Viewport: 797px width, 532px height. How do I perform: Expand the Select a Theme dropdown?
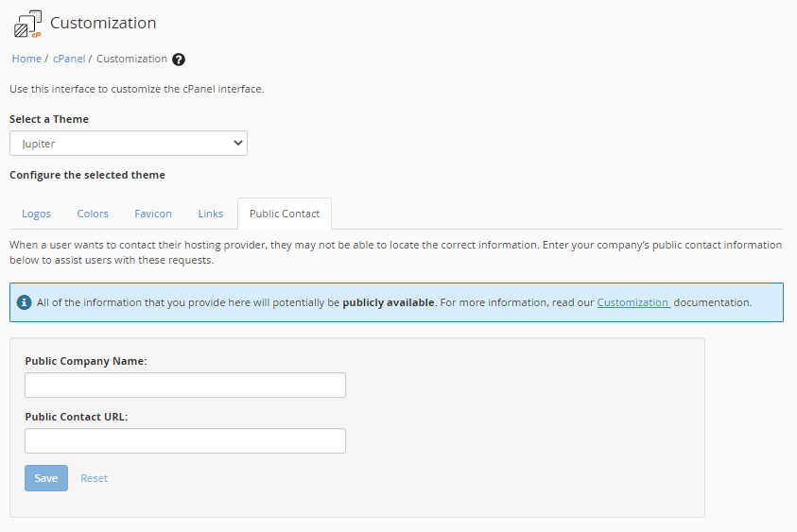point(129,144)
